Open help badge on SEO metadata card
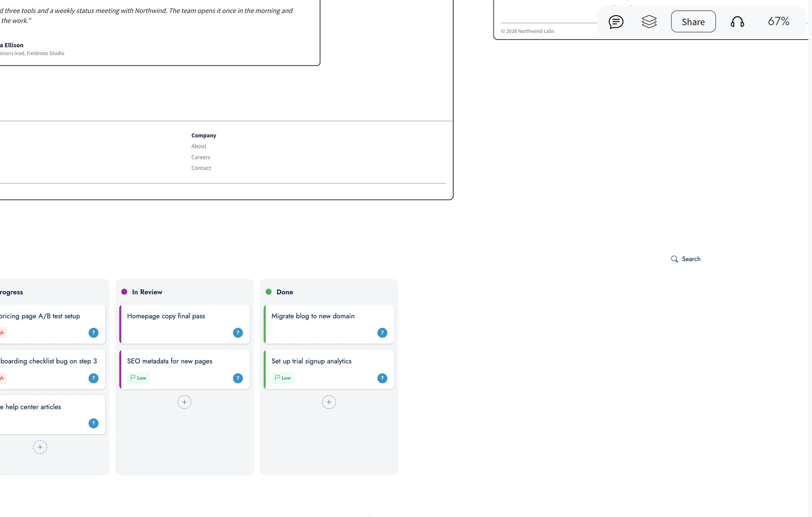This screenshot has width=812, height=517. tap(238, 378)
